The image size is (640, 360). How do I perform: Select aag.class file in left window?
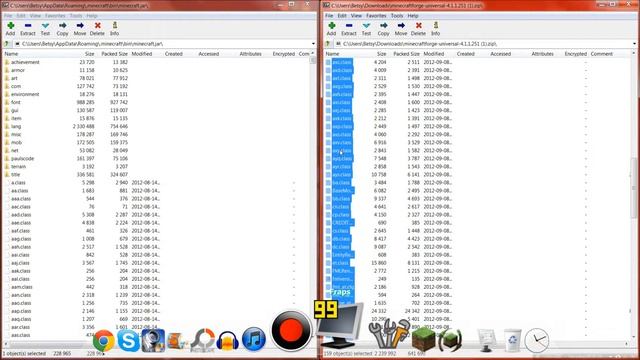coord(21,239)
